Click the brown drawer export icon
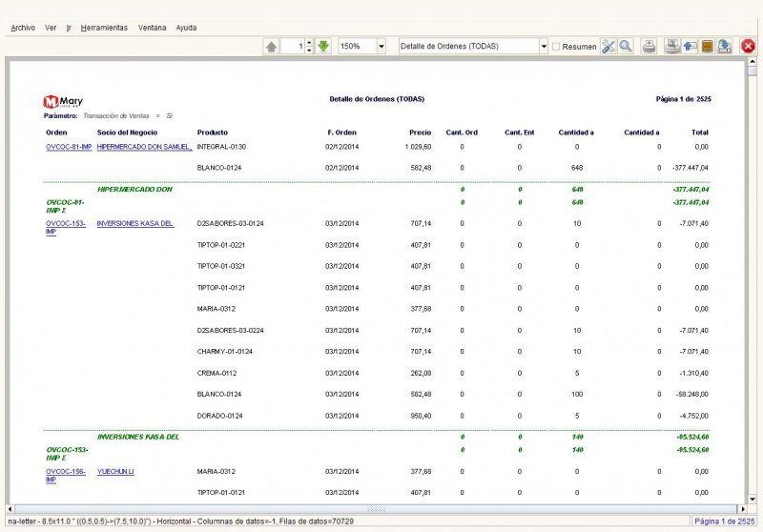Viewport: 763px width, 532px height. coord(707,47)
